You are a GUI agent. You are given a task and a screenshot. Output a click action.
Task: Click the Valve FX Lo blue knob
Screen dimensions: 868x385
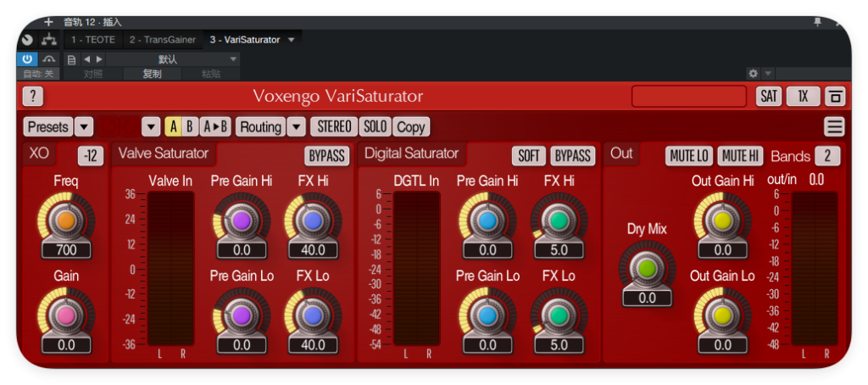pyautogui.click(x=313, y=315)
